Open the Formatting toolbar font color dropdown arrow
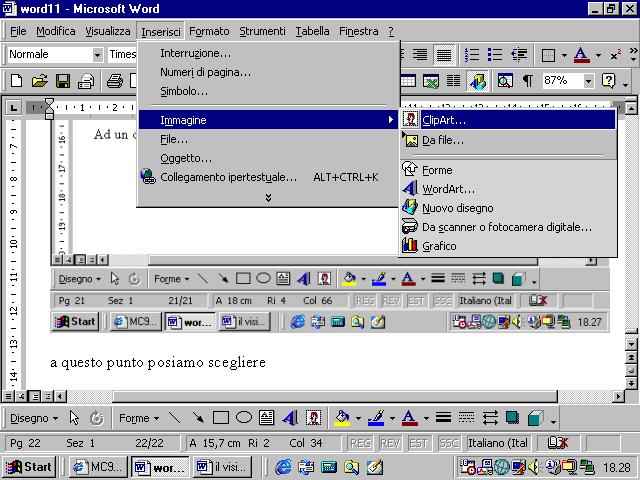 tap(598, 55)
